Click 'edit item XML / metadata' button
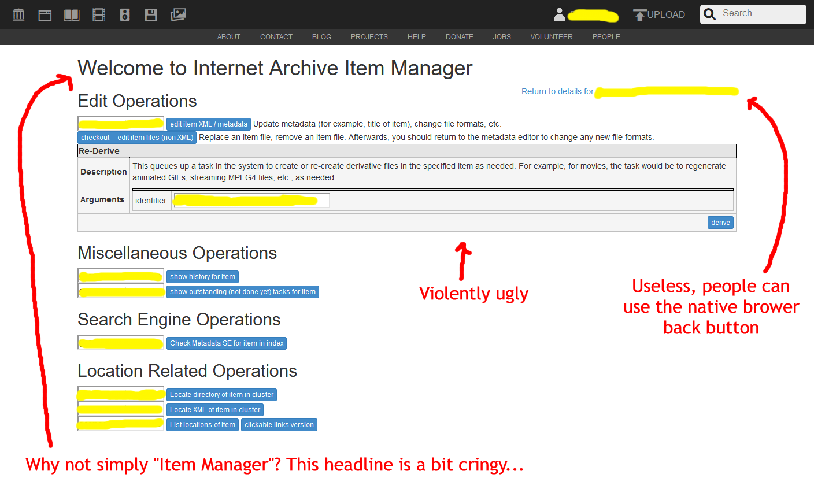The image size is (814, 504). [x=209, y=124]
